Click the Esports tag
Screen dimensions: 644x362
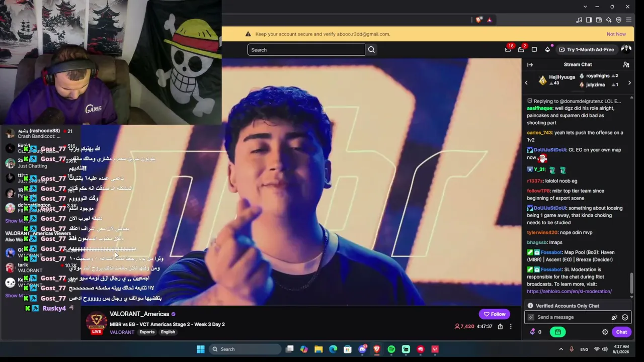(147, 332)
